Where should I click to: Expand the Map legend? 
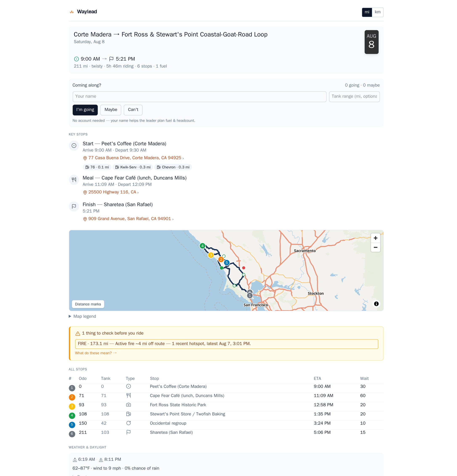[82, 316]
